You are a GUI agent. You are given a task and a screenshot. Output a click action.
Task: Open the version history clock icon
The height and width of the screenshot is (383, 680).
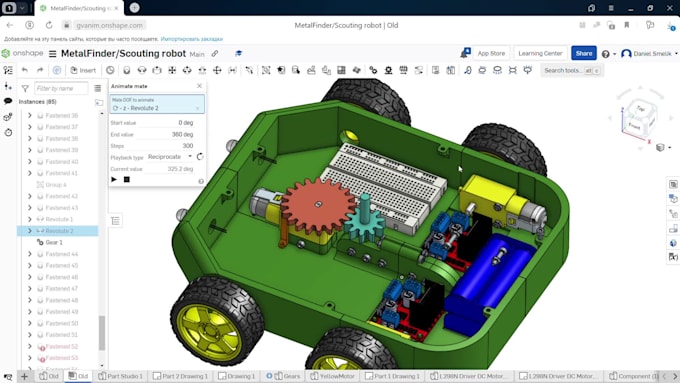pos(8,133)
